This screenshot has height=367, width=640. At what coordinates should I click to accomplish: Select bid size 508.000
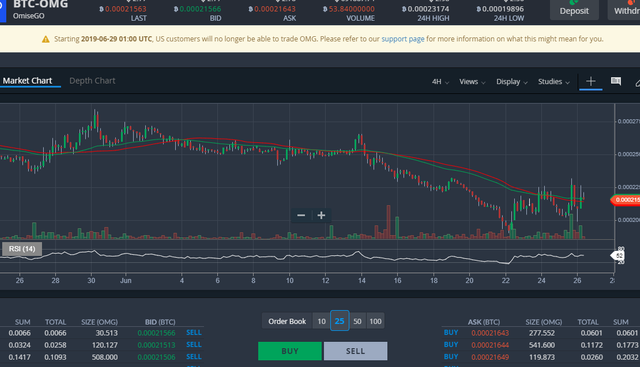coord(105,357)
